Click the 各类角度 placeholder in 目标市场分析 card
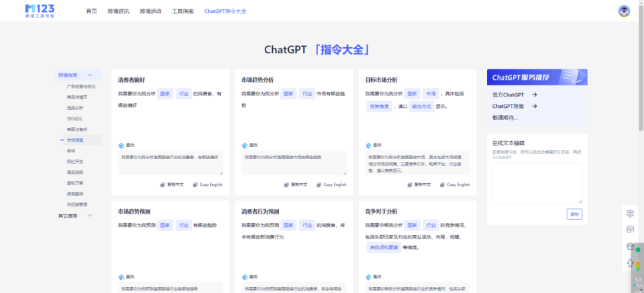 379,107
